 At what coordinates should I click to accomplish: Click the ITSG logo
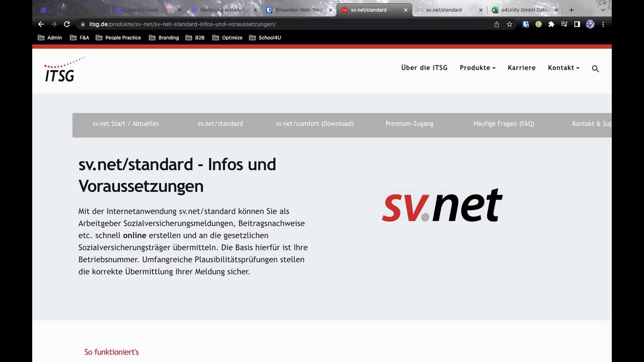pyautogui.click(x=64, y=69)
